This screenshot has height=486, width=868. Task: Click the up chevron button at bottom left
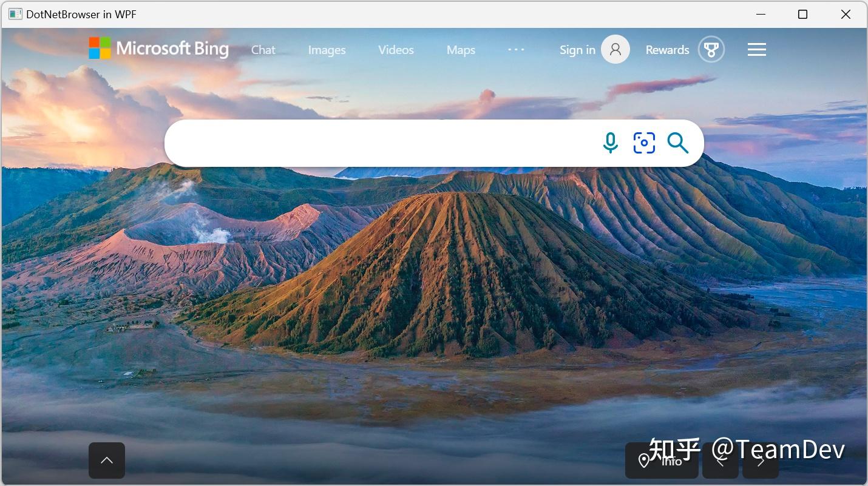tap(107, 461)
